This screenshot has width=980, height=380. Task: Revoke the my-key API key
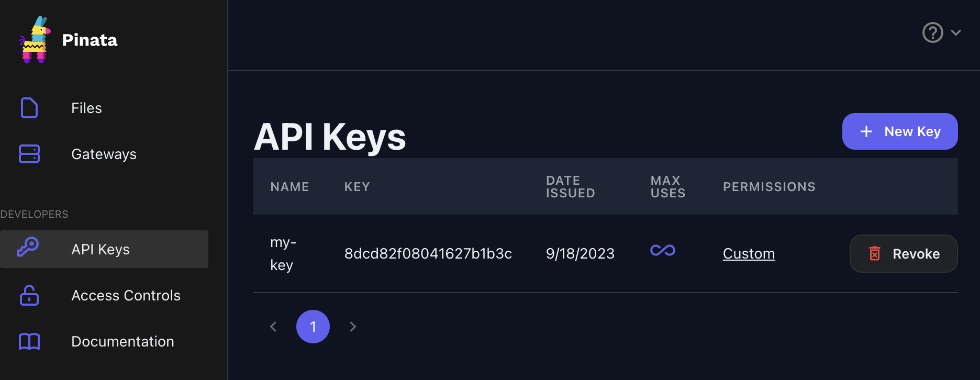[904, 254]
